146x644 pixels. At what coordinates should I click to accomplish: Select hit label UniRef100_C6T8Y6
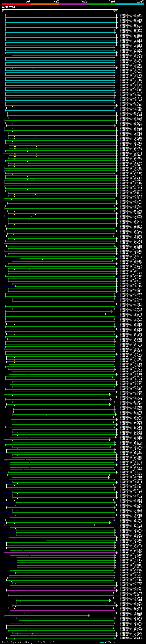(x=131, y=98)
